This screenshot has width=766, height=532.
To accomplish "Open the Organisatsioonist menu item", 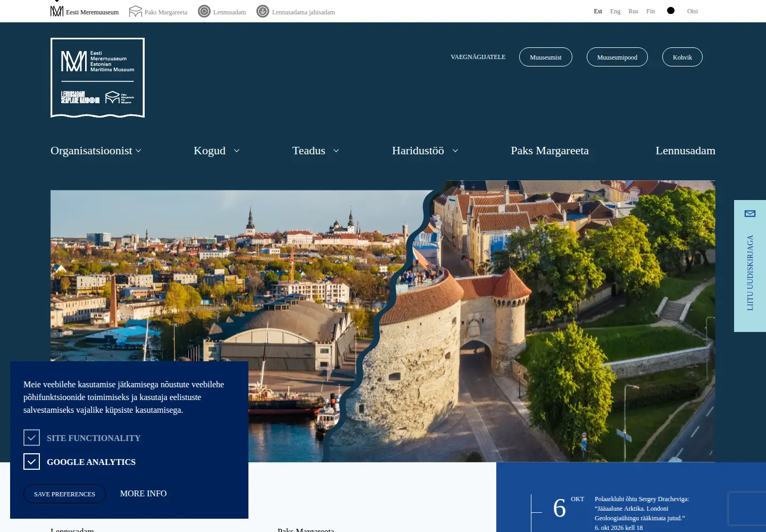I will click(91, 151).
